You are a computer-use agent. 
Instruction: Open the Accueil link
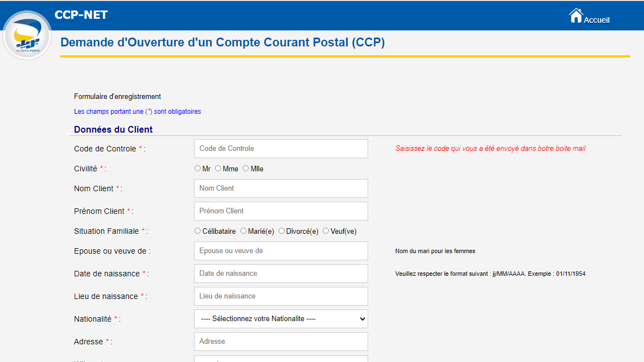pos(596,20)
